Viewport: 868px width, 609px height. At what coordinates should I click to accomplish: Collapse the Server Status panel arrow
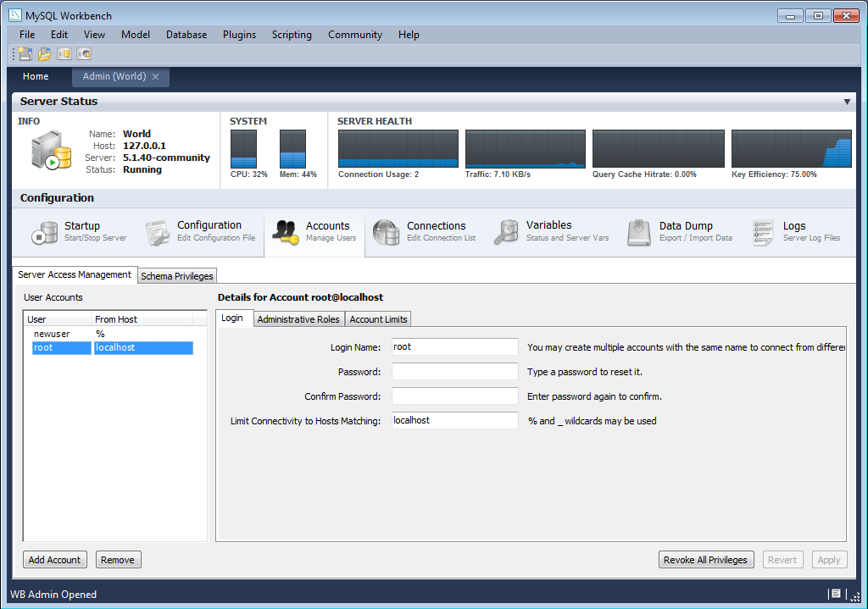click(847, 101)
